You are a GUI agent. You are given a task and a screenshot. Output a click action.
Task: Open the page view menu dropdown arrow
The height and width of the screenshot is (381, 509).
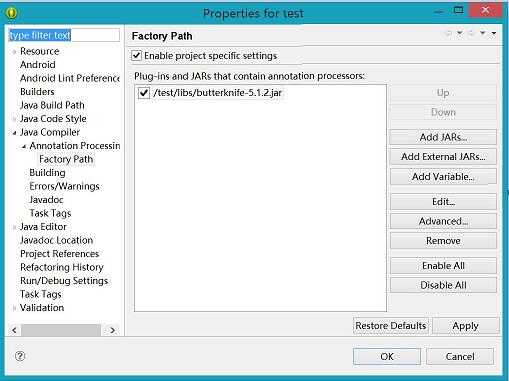pos(494,33)
